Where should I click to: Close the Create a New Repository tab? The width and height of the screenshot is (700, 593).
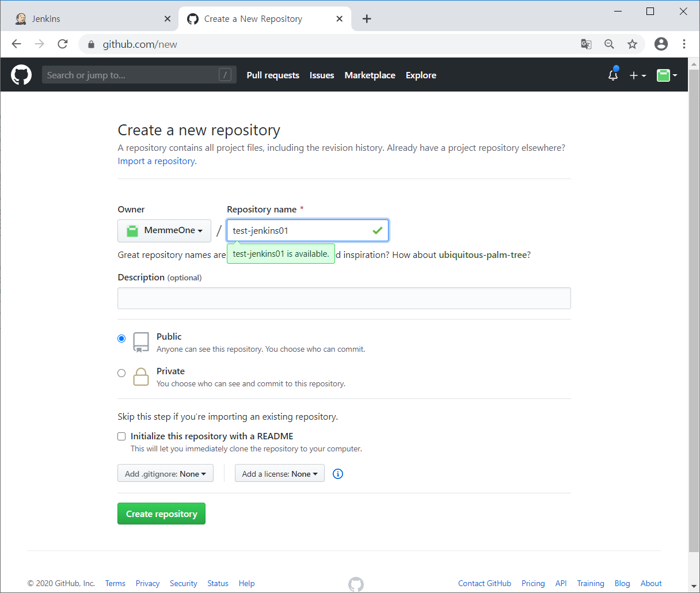[x=340, y=19]
